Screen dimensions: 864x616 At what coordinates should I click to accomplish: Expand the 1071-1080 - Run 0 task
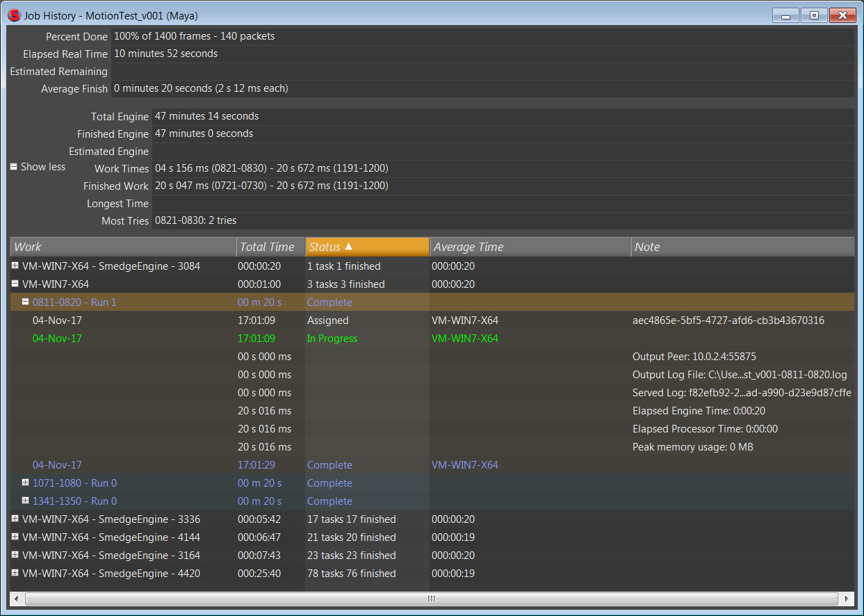point(26,483)
